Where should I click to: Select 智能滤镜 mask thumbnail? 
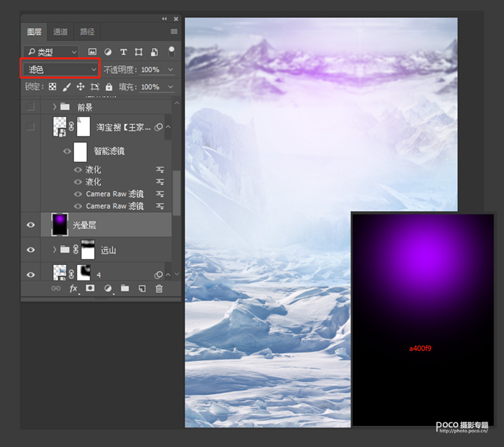[x=80, y=152]
